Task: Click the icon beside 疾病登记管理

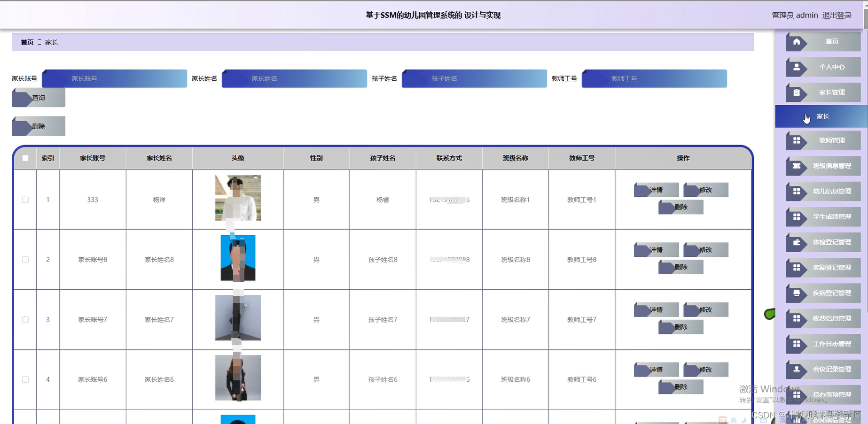Action: click(x=797, y=293)
